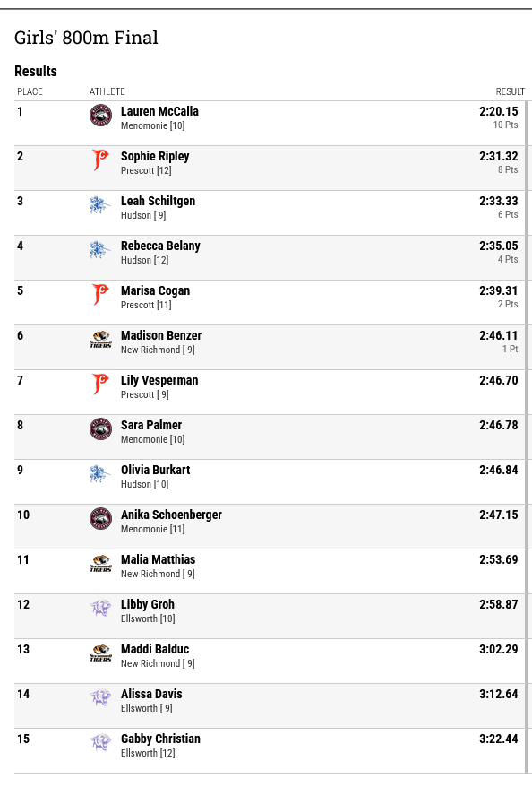
Task: Select Marisa Cogan's name link
Action: [156, 290]
